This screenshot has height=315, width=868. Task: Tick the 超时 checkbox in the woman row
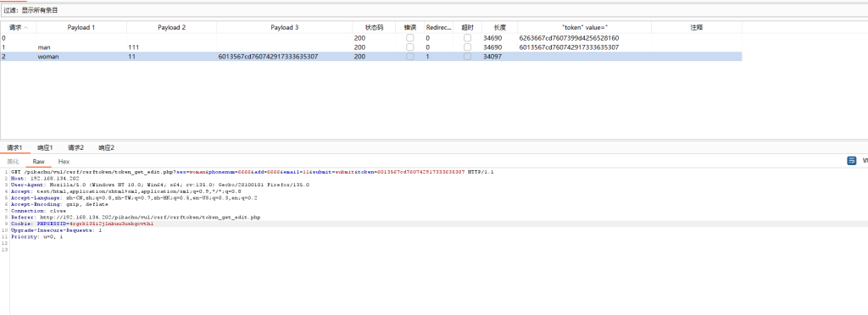click(x=468, y=57)
